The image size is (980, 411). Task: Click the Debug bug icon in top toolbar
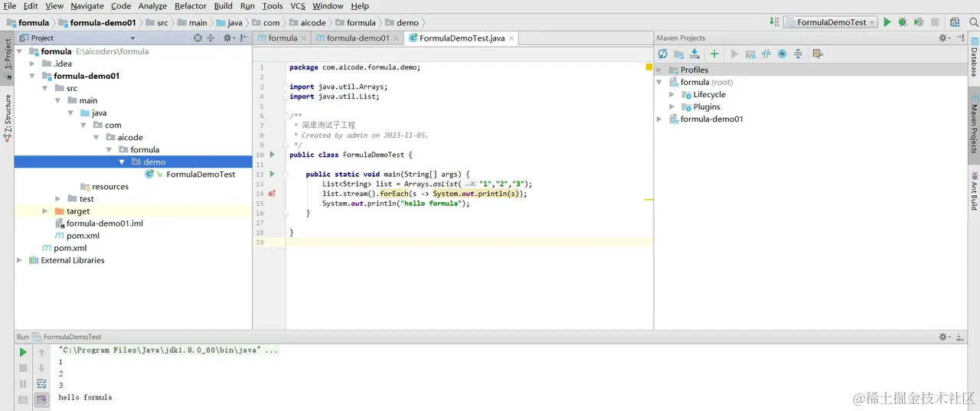click(x=903, y=22)
